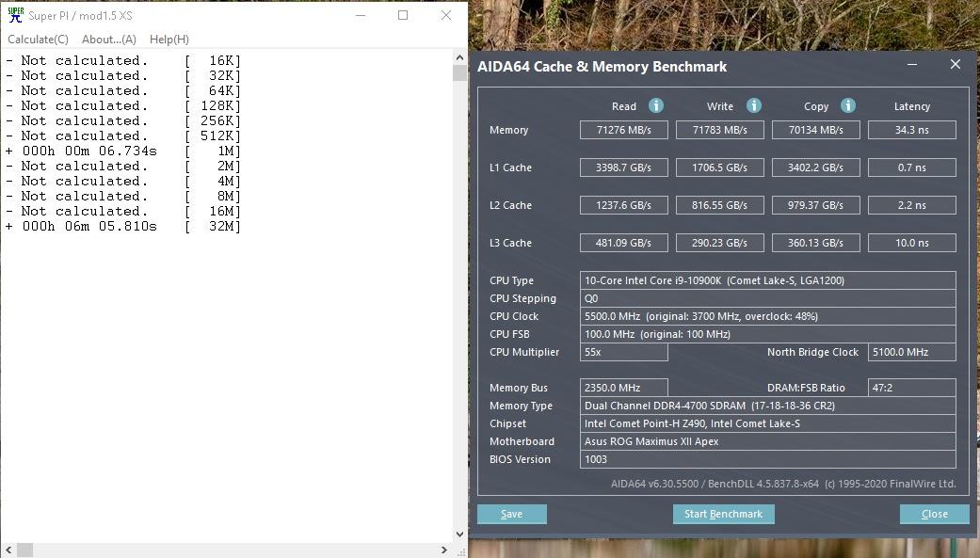Open the Help(H) menu

[x=169, y=40]
